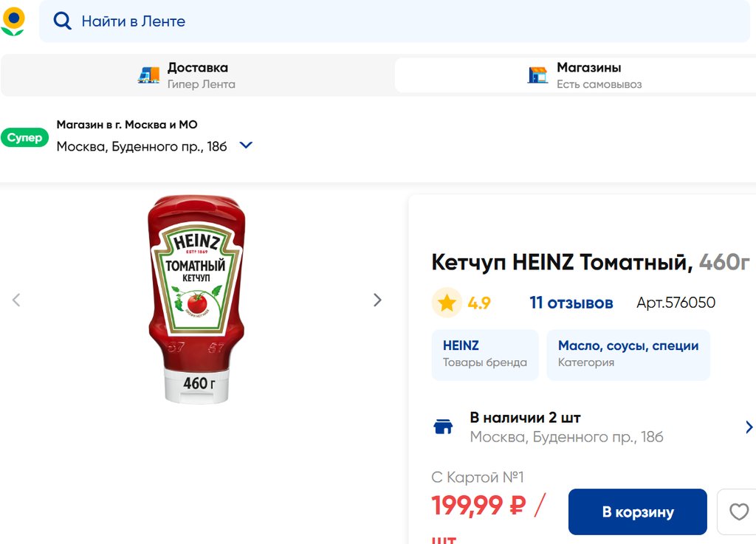Switch to the Доставка tab
This screenshot has height=544, width=756.
197,75
